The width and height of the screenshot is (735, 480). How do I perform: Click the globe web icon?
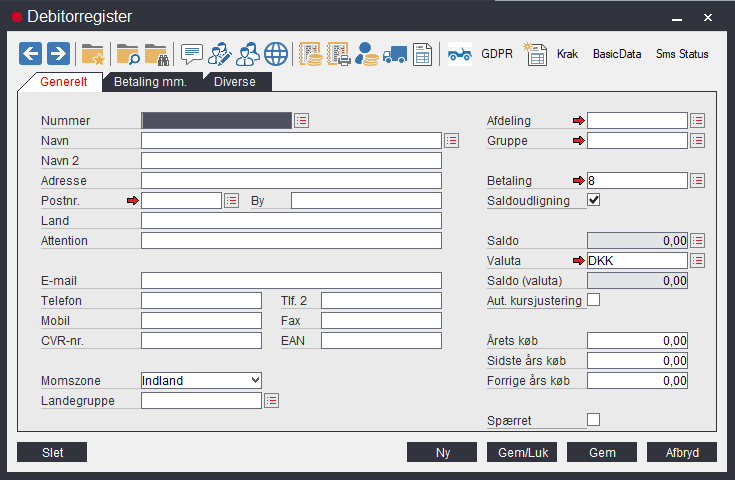[276, 54]
